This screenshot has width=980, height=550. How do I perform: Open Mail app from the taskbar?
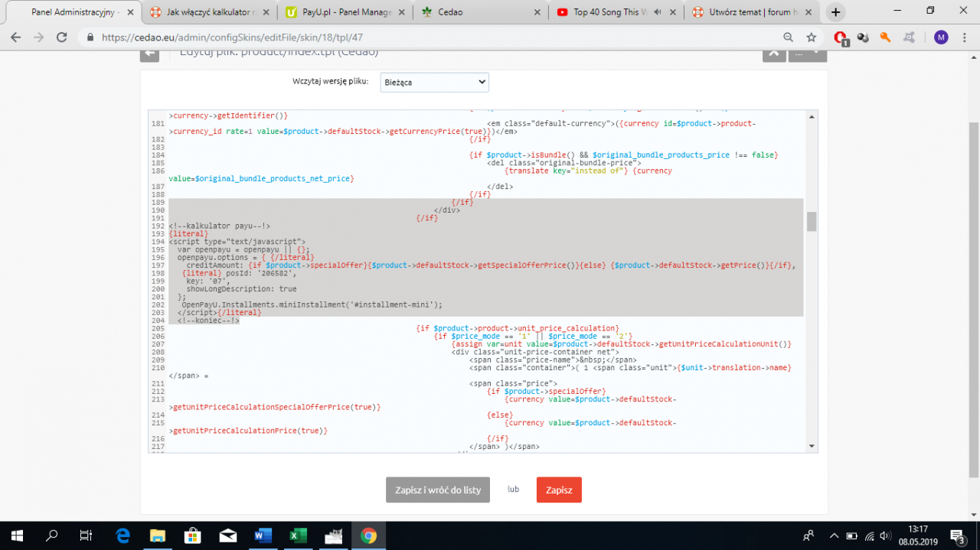click(x=227, y=535)
